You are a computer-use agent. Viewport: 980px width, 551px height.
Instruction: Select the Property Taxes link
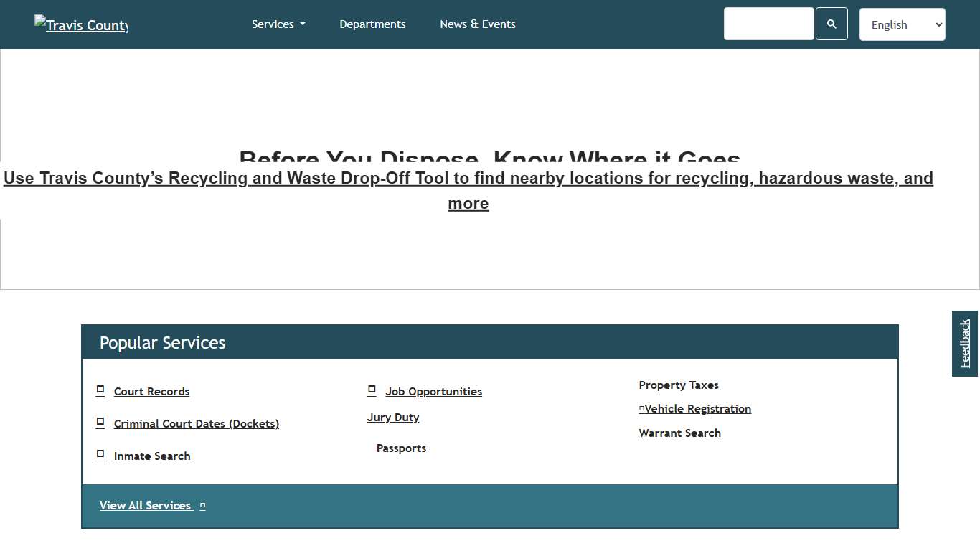tap(678, 385)
